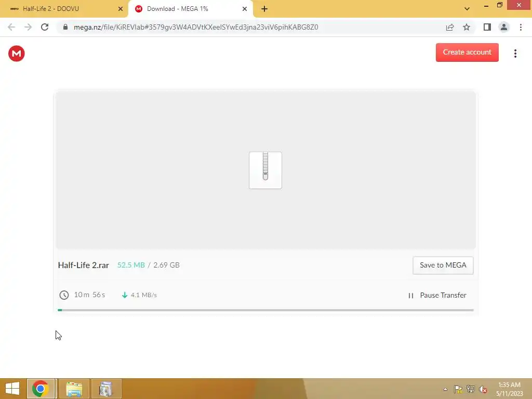532x399 pixels.
Task: Open a new browser tab
Action: pos(264,9)
